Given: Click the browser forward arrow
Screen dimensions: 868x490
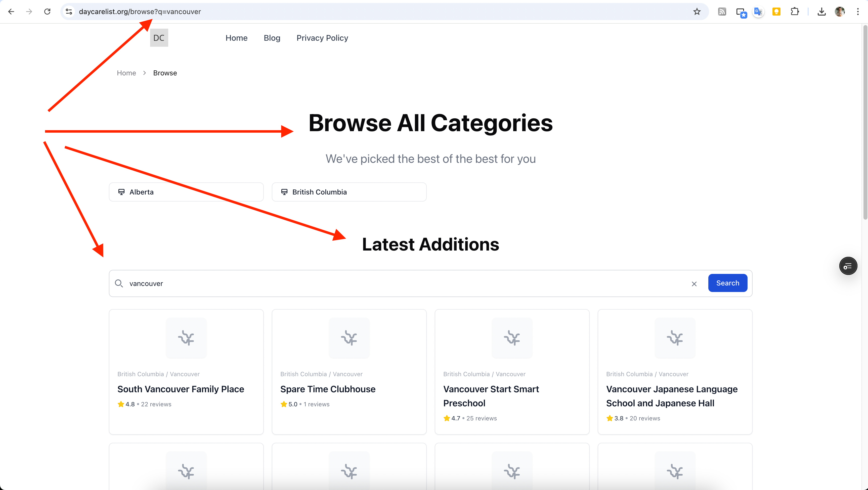Looking at the screenshot, I should pos(29,12).
